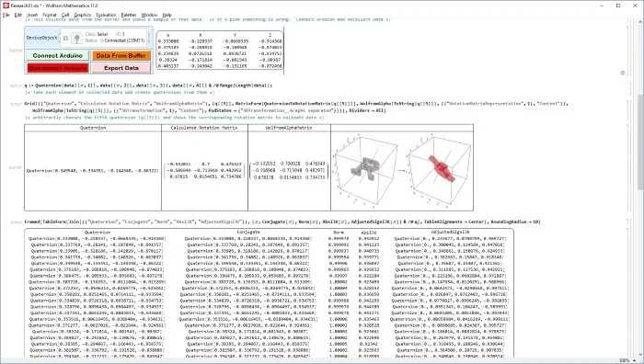Viewport: 644px width, 364px height.
Task: Click the "AbsIJK" column header
Action: (368, 232)
